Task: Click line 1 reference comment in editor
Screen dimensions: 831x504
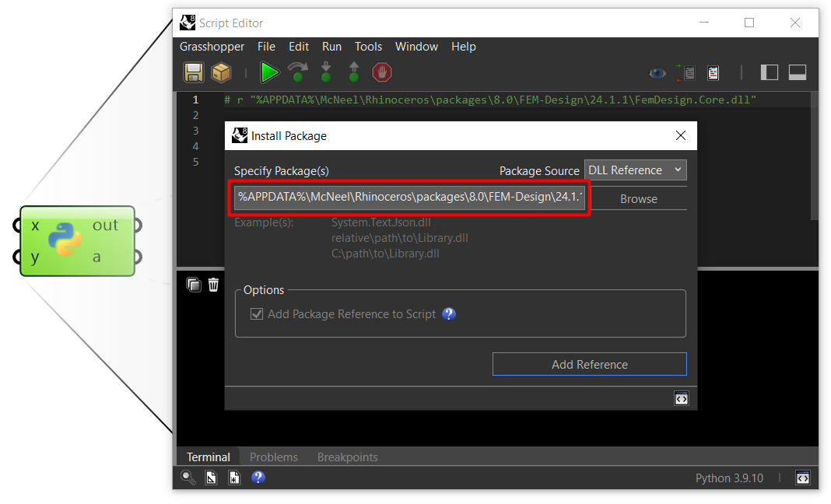Action: pyautogui.click(x=489, y=100)
